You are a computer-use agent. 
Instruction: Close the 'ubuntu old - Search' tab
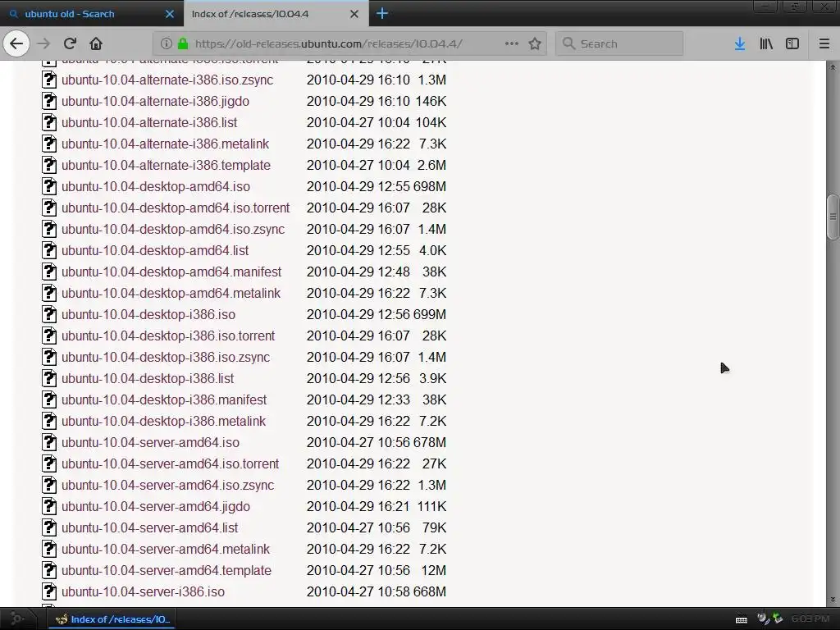(x=170, y=14)
